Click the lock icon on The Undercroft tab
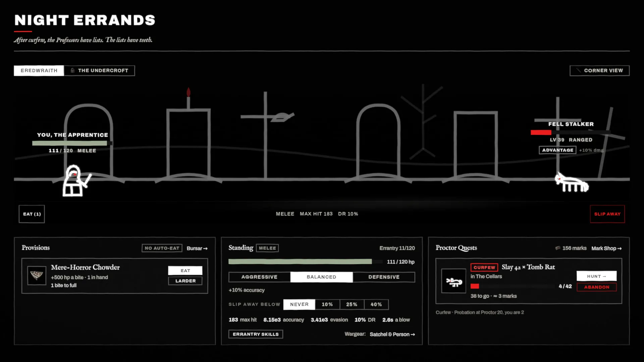 [x=72, y=70]
